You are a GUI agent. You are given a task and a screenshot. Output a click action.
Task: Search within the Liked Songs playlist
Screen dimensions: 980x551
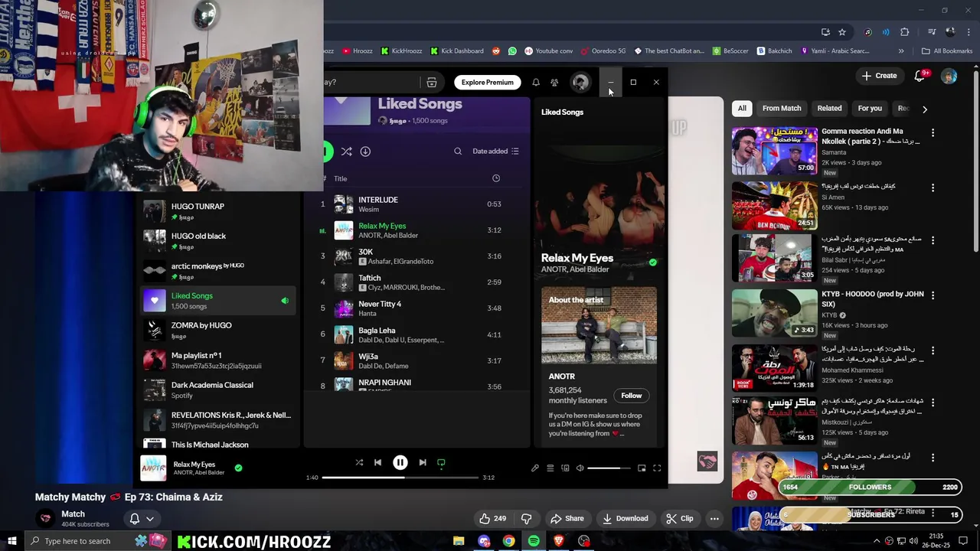click(458, 152)
